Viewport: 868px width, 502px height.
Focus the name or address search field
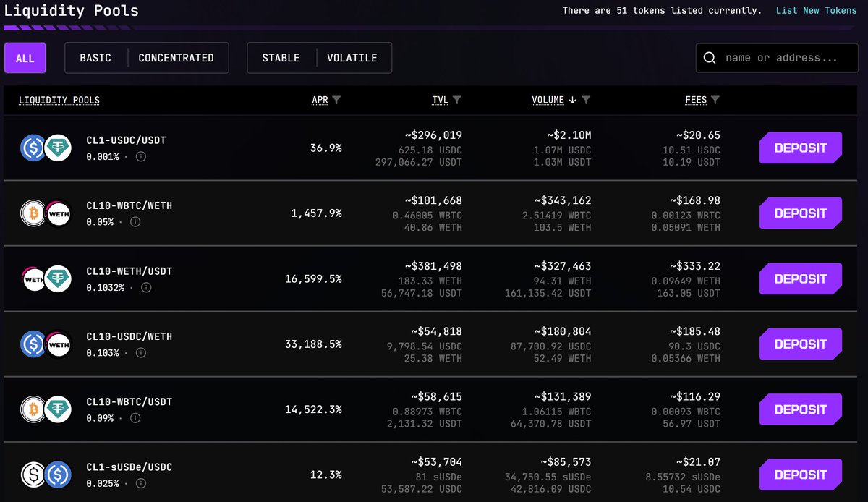777,58
